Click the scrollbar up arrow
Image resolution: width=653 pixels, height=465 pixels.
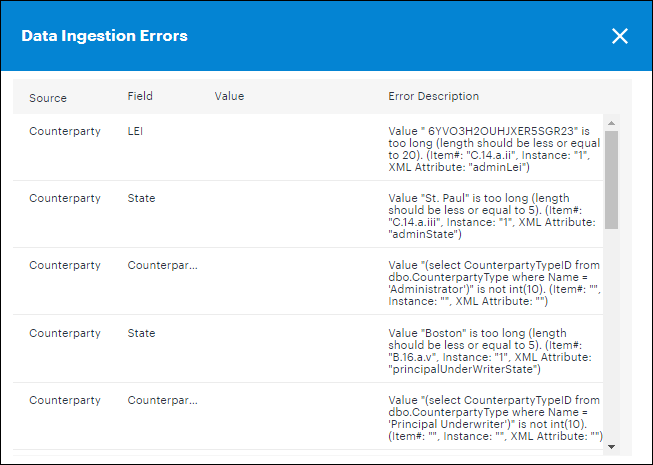[611, 123]
